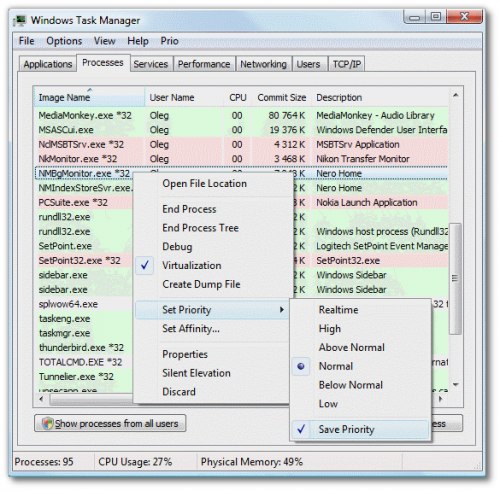Click the horizontal scrollbar right arrow
The width and height of the screenshot is (500, 491).
(441, 399)
